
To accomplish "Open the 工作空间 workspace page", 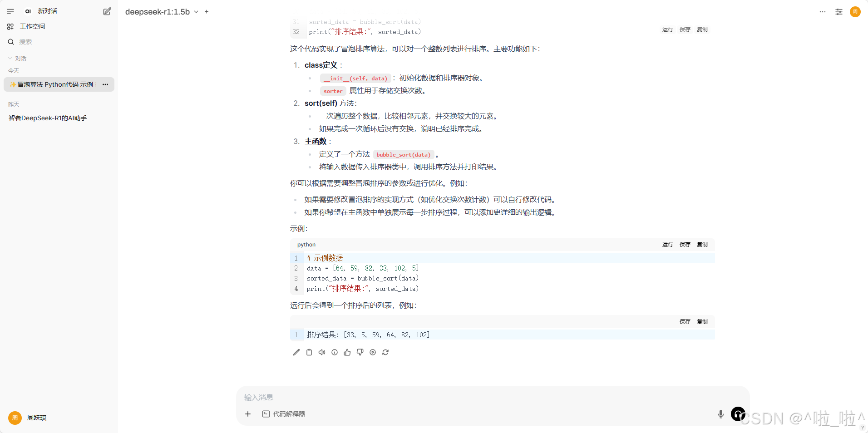I will coord(32,26).
